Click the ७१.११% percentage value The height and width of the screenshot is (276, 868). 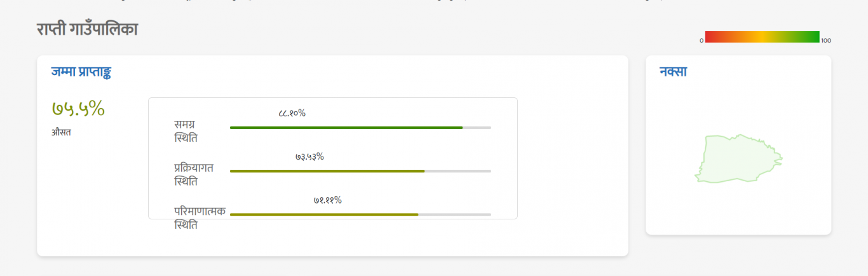coord(328,200)
